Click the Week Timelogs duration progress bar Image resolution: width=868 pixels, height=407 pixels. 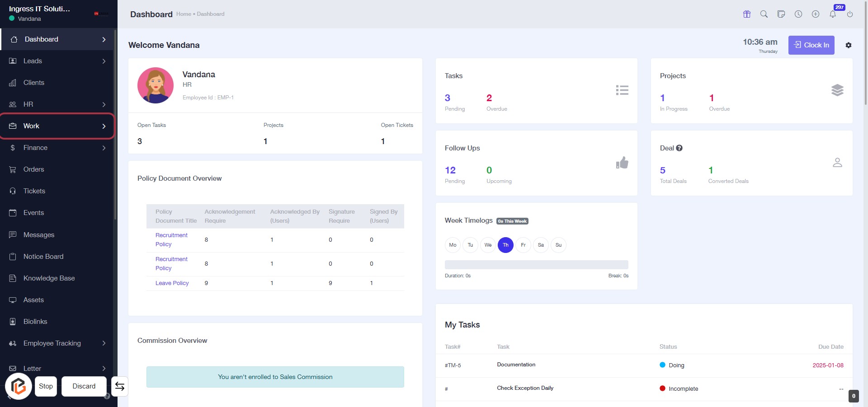click(536, 265)
